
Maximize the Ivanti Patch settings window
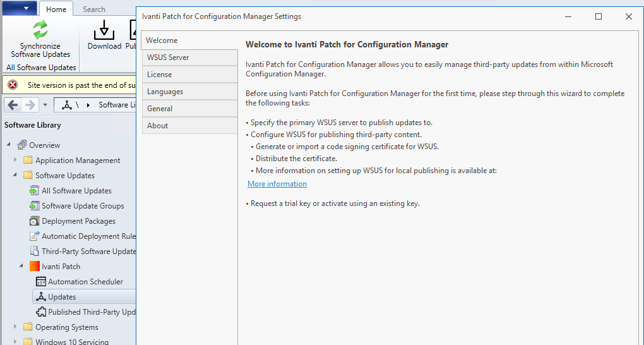pyautogui.click(x=599, y=16)
